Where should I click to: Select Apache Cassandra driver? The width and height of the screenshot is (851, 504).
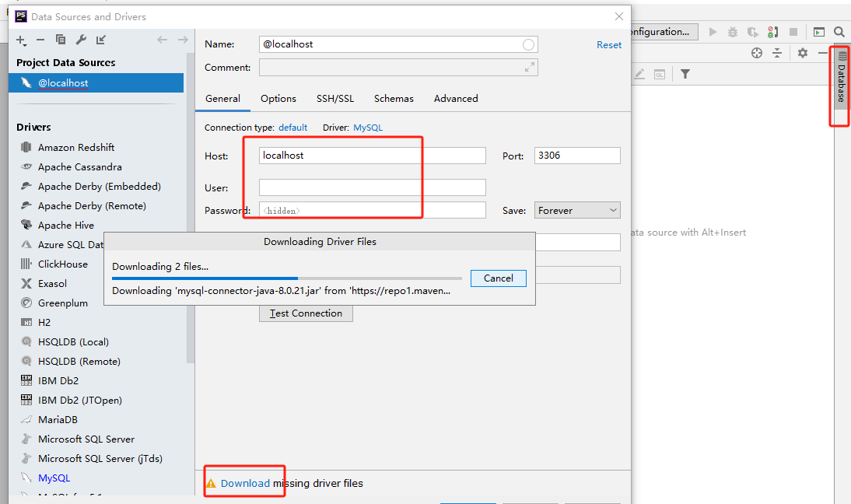80,167
